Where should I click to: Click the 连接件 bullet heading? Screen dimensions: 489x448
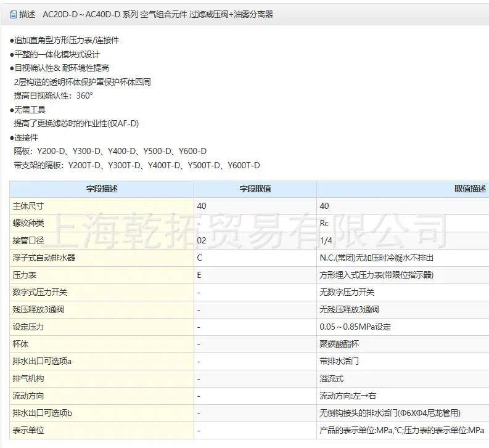tap(24, 137)
